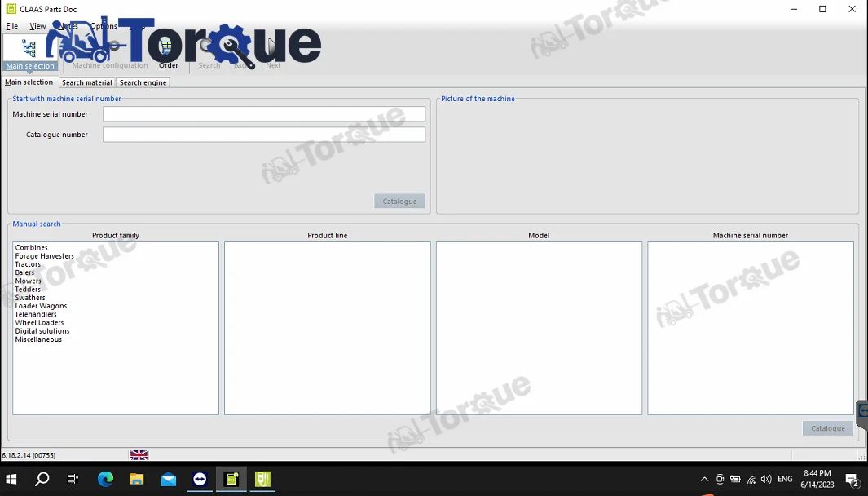Screen dimensions: 868x496
Task: Switch to TeamViewer on the taskbar
Action: point(200,479)
